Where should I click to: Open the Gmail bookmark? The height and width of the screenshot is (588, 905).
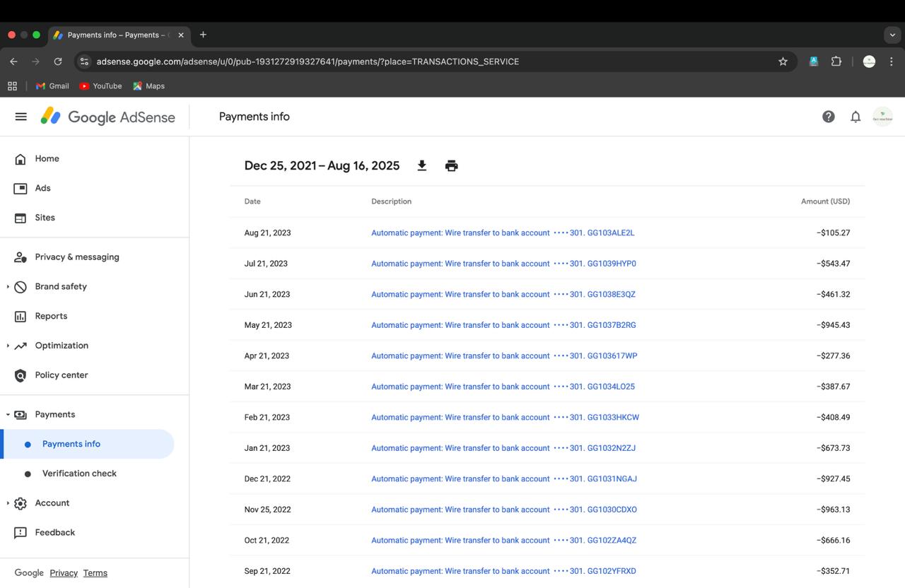tap(52, 86)
